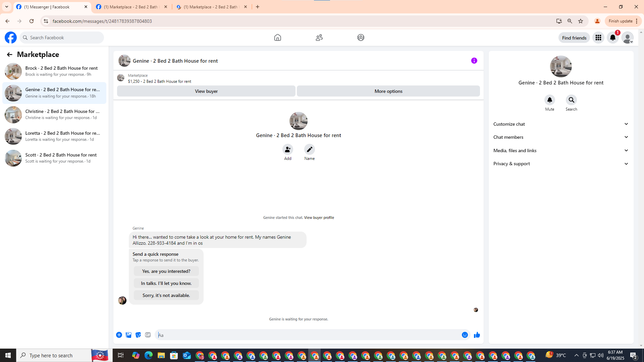Open Genine's sender avatar beside message
This screenshot has height=362, width=644.
click(x=122, y=300)
